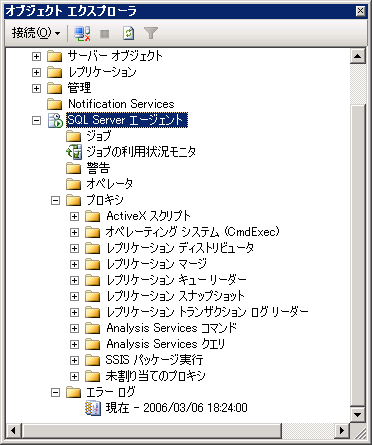372x445 pixels.
Task: Select the 警告 tree item
Action: [x=98, y=168]
